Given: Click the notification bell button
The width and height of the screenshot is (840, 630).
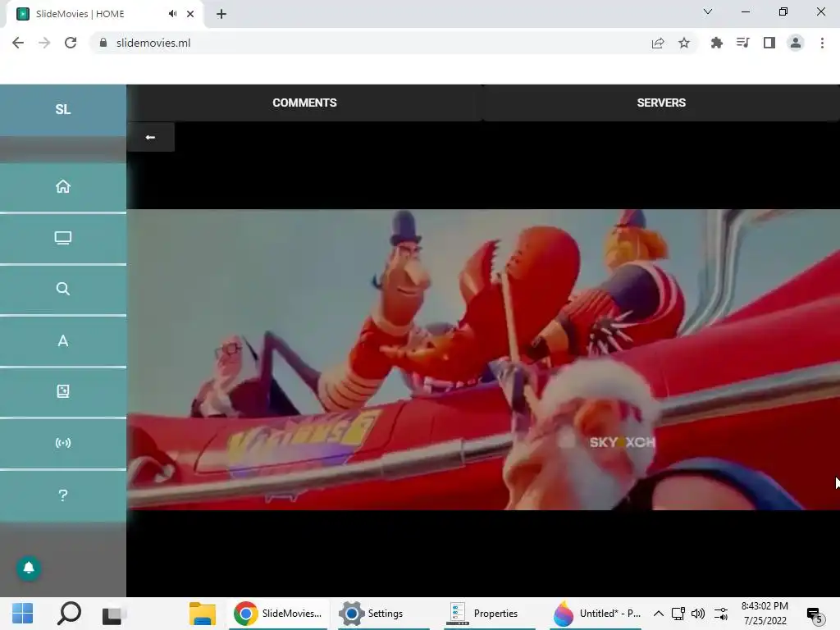Looking at the screenshot, I should [29, 568].
